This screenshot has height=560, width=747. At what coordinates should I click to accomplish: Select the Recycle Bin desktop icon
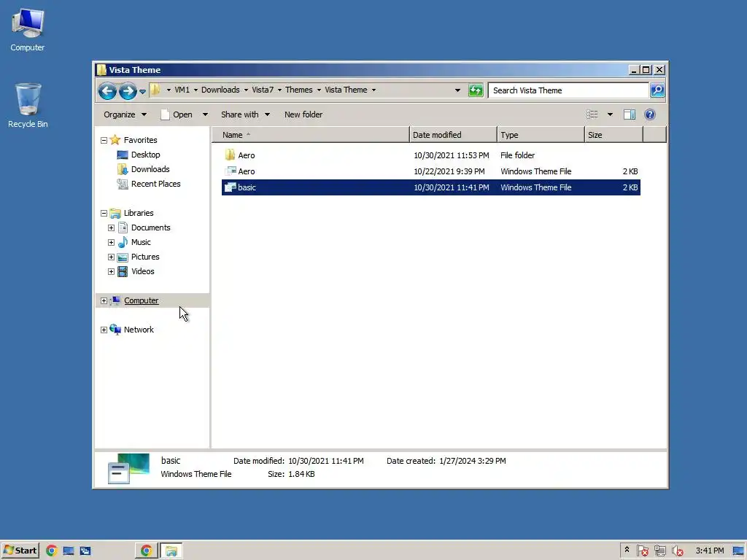pos(28,106)
